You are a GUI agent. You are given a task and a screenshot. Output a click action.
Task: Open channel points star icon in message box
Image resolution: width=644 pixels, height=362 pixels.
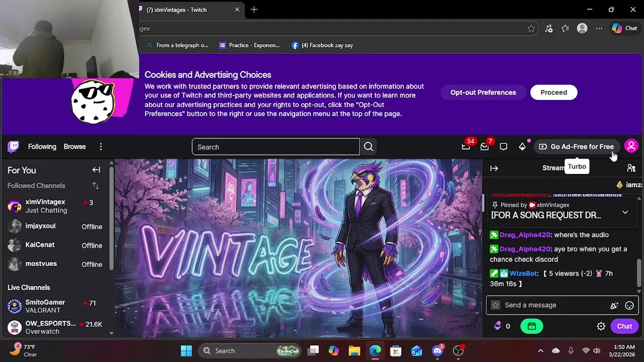[x=496, y=305]
